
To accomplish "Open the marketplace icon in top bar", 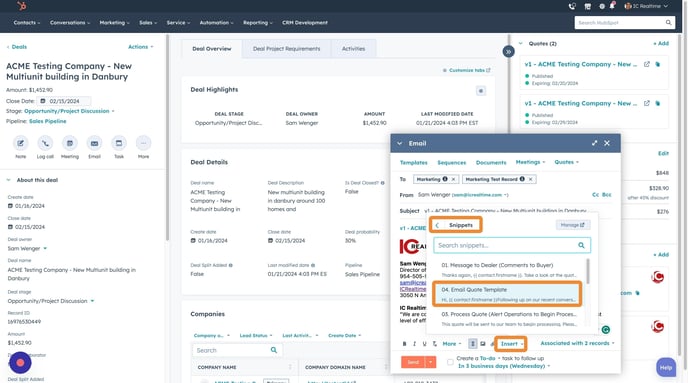I will coord(588,6).
